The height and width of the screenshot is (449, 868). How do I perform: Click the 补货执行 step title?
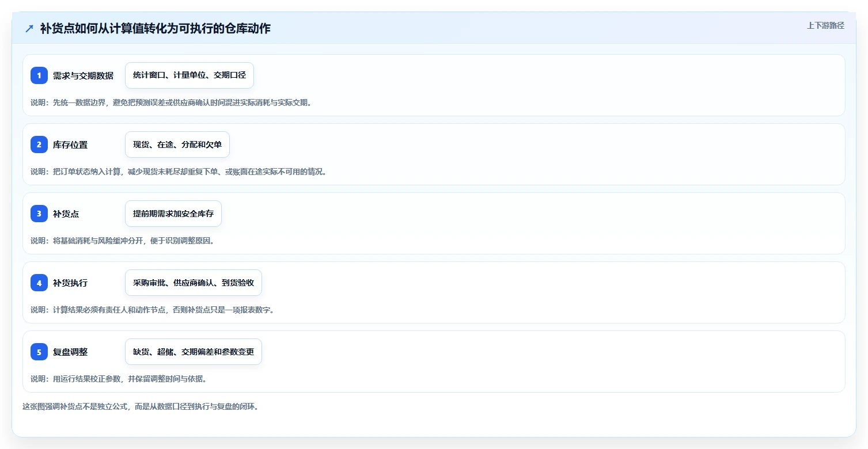pos(70,283)
